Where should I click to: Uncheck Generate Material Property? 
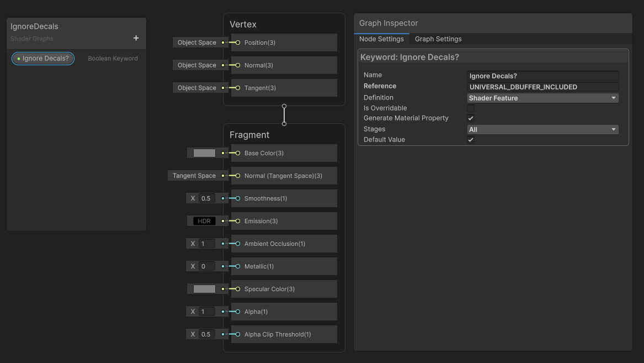[470, 118]
